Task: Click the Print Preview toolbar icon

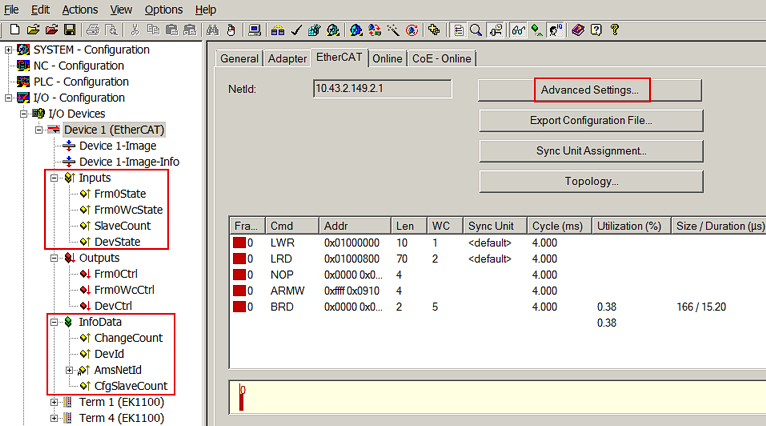Action: click(112, 30)
